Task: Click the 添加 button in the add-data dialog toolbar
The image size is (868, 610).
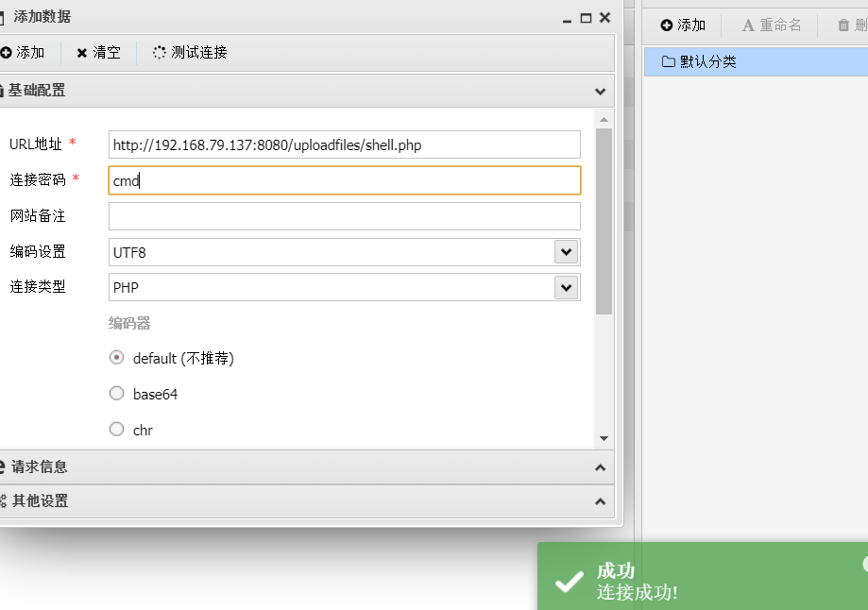Action: (x=22, y=53)
